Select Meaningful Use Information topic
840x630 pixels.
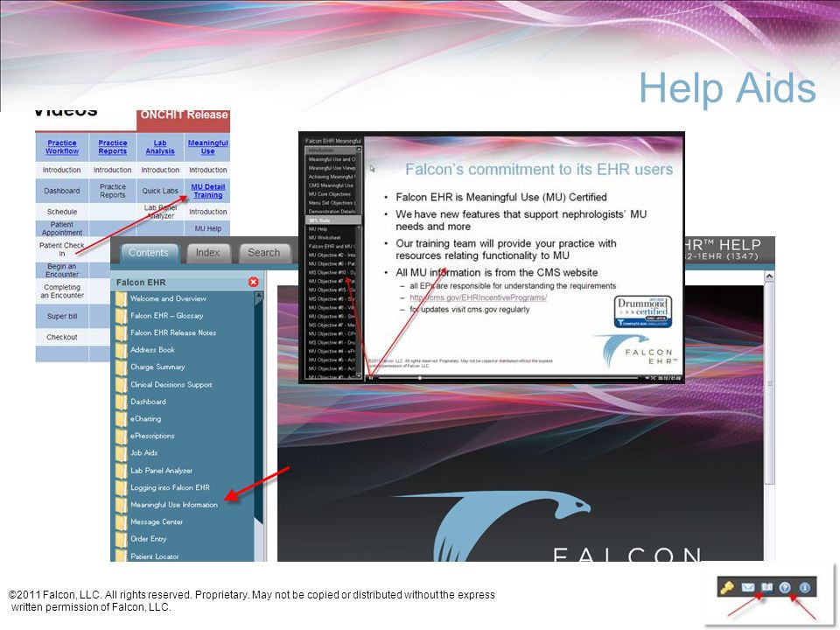[x=174, y=505]
